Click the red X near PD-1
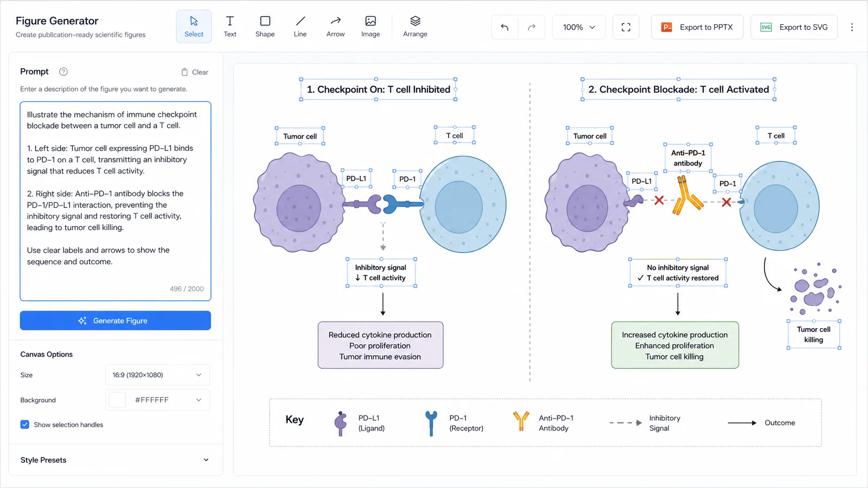The image size is (868, 488). (x=726, y=202)
